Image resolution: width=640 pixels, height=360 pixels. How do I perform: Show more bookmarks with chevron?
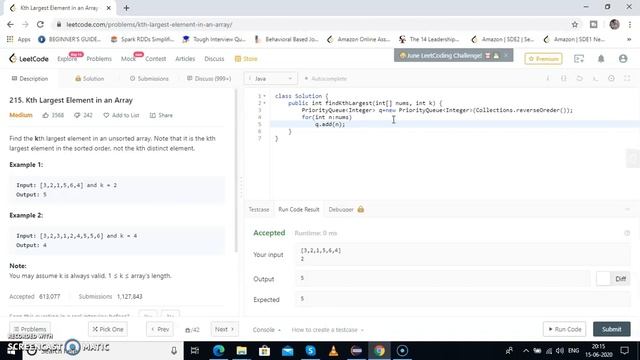(x=629, y=39)
